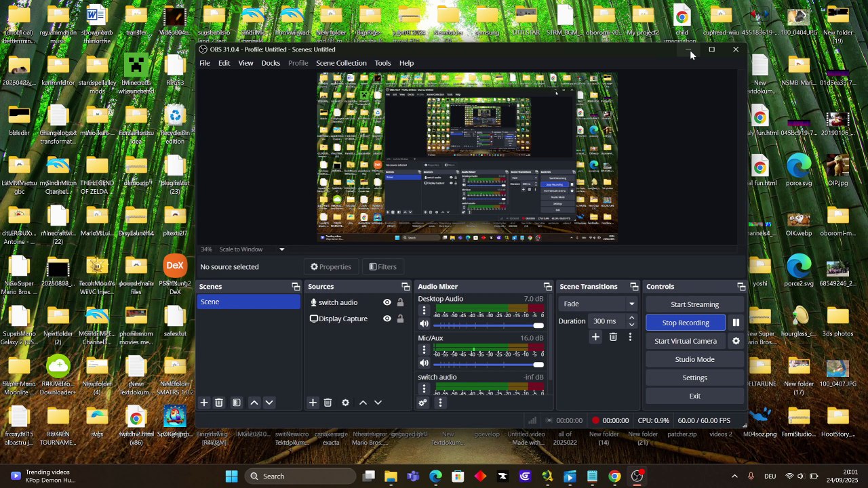The width and height of the screenshot is (868, 488).
Task: Move the scene up in the Scenes list
Action: pos(254,403)
